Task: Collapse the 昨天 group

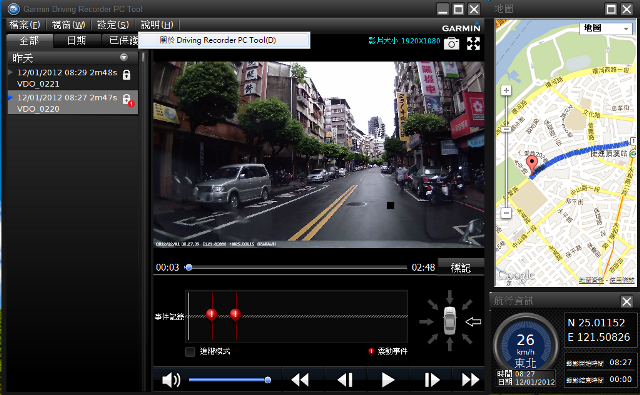Action: pos(124,57)
